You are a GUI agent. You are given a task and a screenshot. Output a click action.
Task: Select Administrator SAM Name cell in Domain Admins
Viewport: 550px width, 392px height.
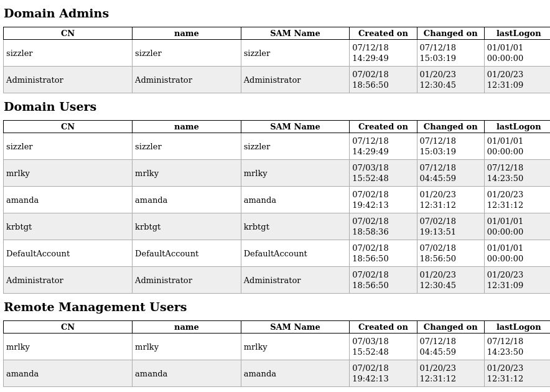click(x=272, y=80)
